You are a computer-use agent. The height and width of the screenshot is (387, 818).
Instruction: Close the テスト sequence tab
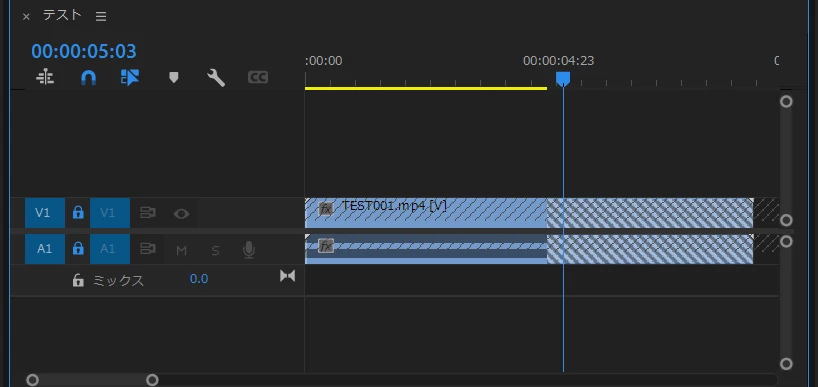pyautogui.click(x=26, y=17)
